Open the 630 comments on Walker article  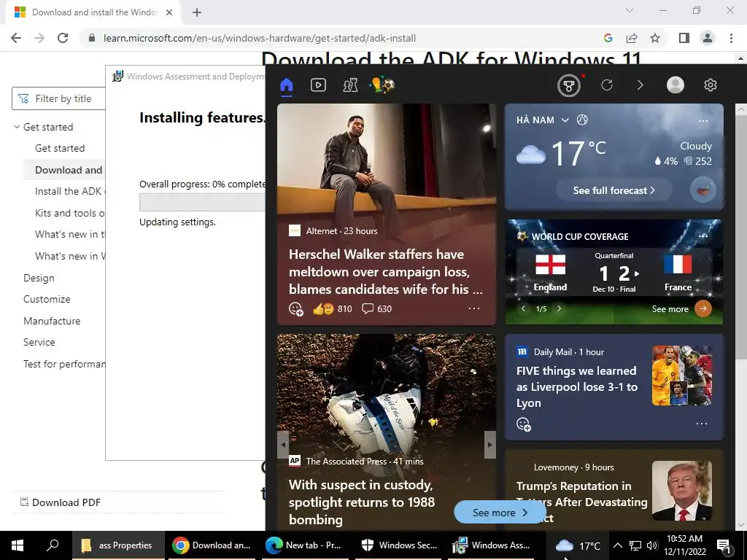tap(376, 309)
